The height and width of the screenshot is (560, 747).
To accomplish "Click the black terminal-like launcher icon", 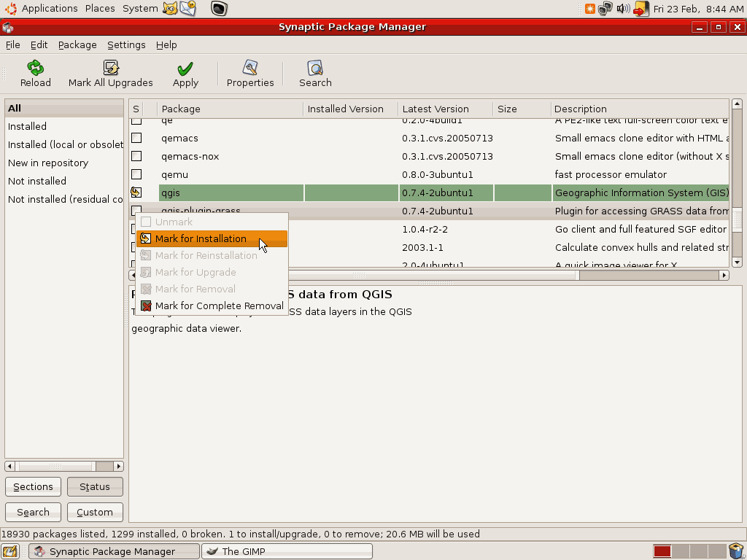I will [x=219, y=9].
